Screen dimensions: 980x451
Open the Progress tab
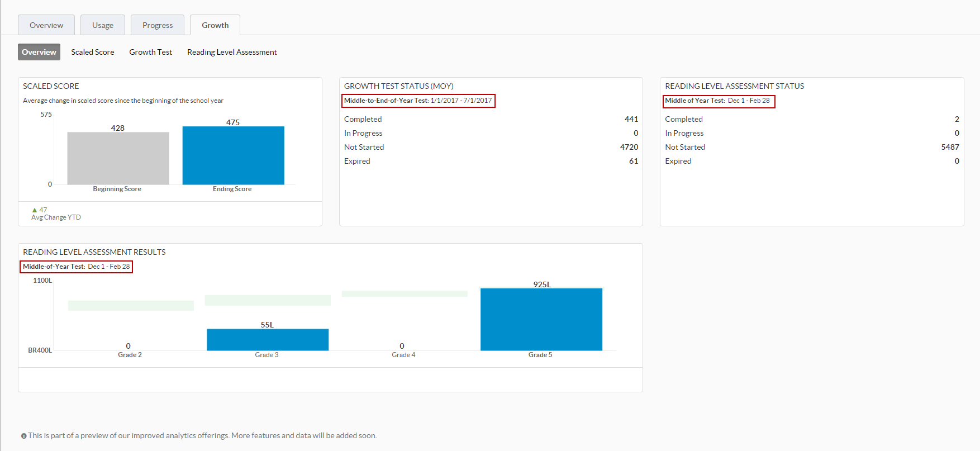click(158, 25)
